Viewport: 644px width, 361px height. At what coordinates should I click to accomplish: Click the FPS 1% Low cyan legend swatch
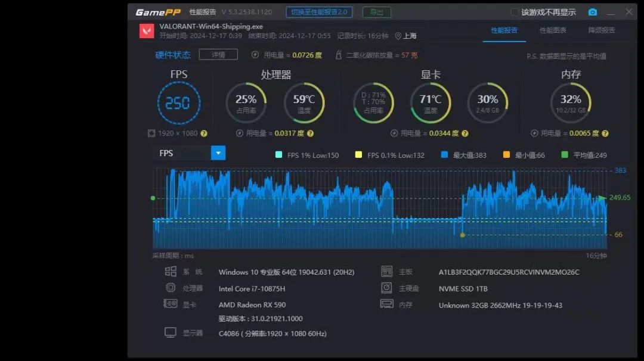coord(278,155)
